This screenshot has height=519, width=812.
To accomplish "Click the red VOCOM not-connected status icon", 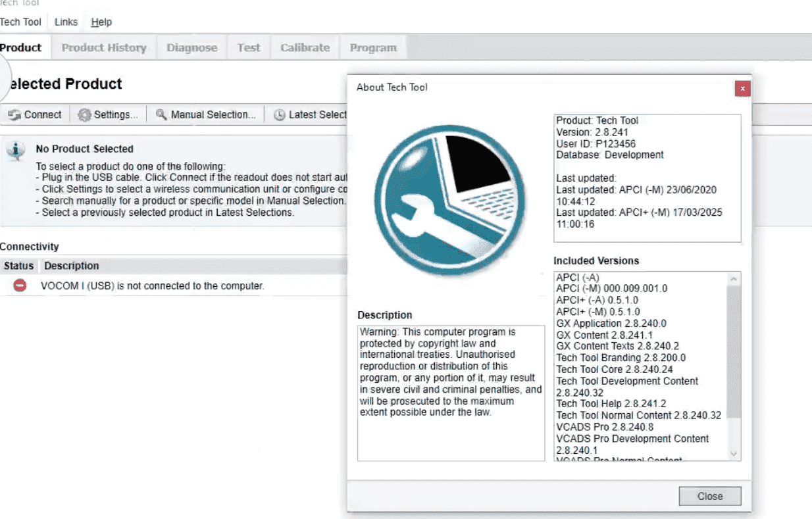I will tap(20, 285).
